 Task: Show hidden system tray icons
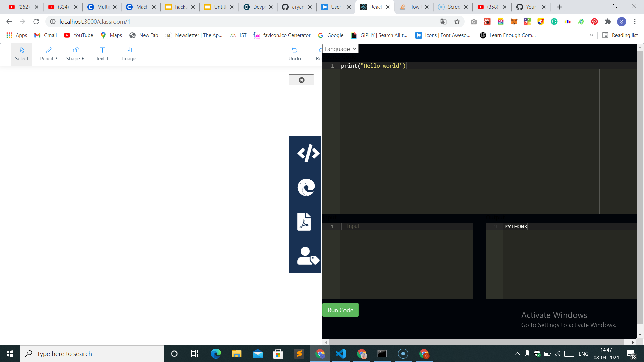(517, 354)
